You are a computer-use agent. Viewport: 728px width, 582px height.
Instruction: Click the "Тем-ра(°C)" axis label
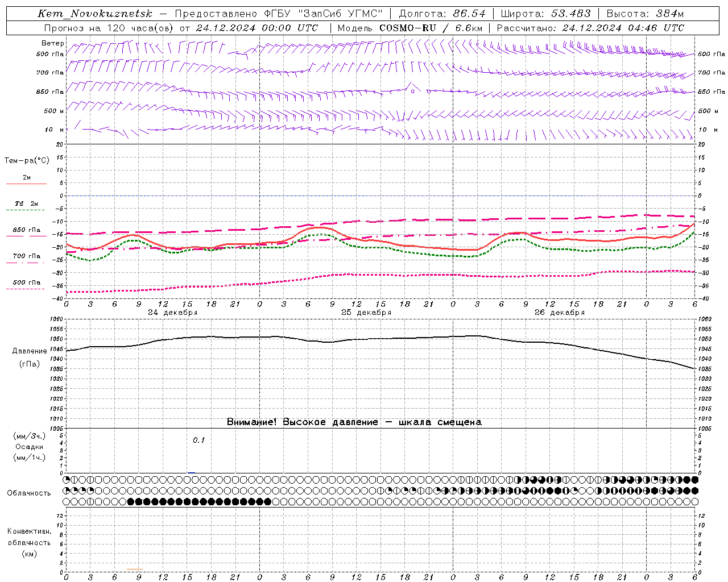(27, 161)
